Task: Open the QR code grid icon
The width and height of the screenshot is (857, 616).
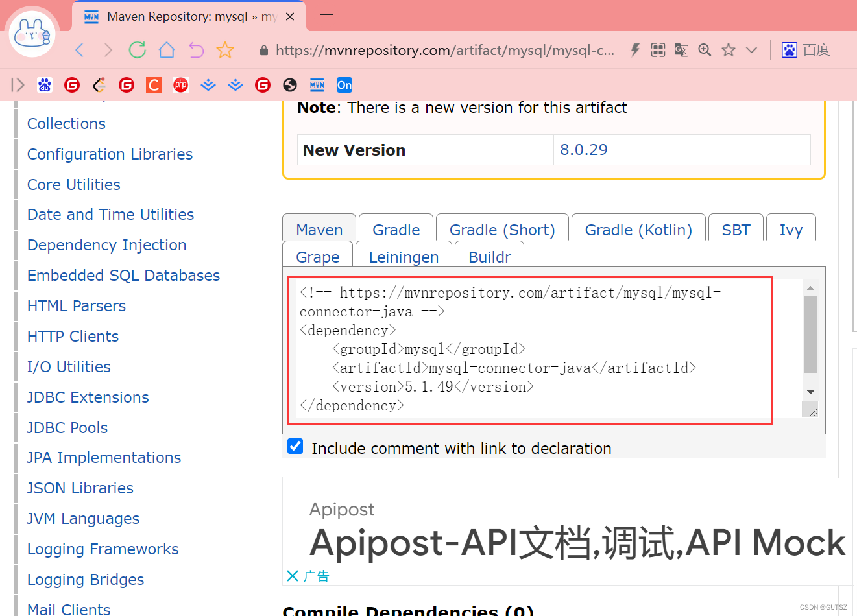Action: 658,50
